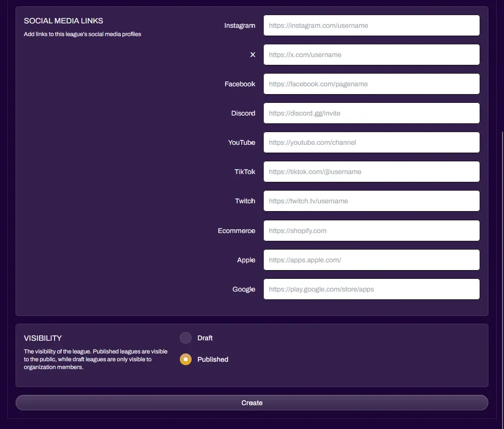
Task: Click the Facebook field label
Action: coord(240,84)
